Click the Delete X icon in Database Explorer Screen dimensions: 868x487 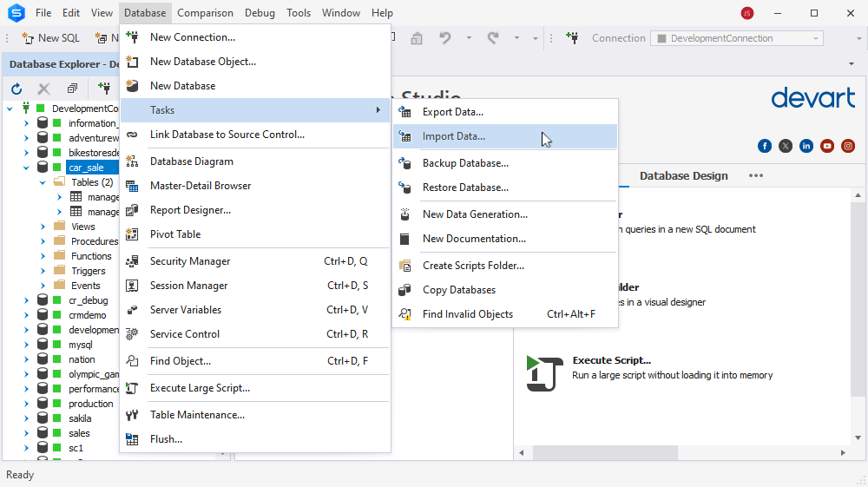[x=43, y=89]
